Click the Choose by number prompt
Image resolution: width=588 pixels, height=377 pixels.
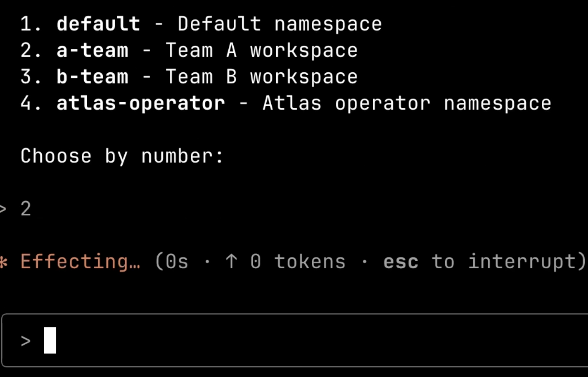(122, 156)
